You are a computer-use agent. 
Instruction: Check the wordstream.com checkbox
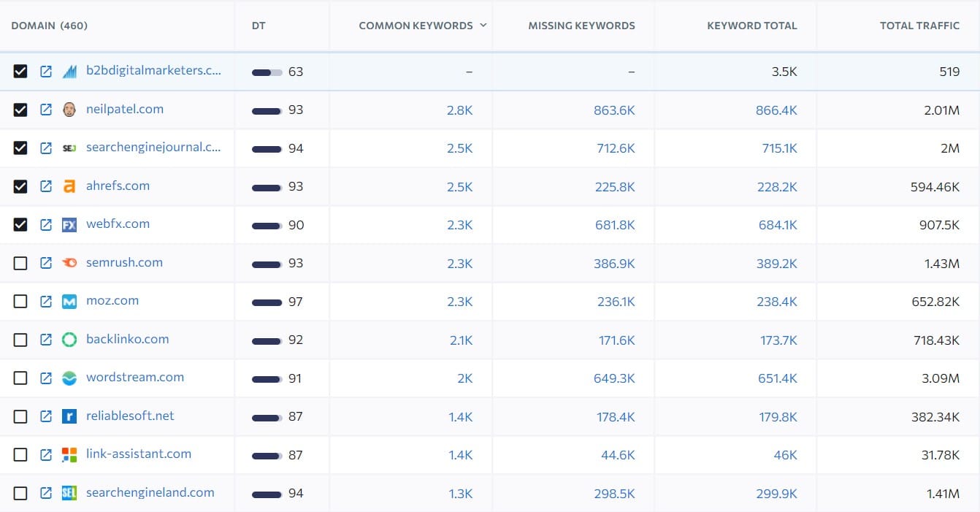(20, 378)
